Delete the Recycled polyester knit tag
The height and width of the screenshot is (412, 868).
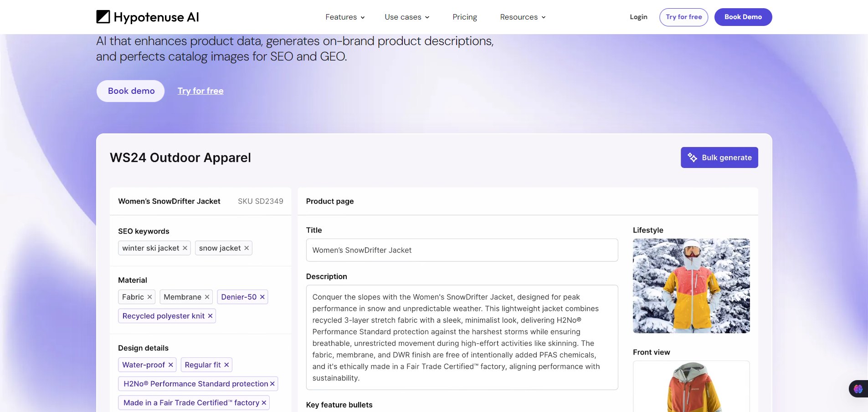pyautogui.click(x=210, y=316)
